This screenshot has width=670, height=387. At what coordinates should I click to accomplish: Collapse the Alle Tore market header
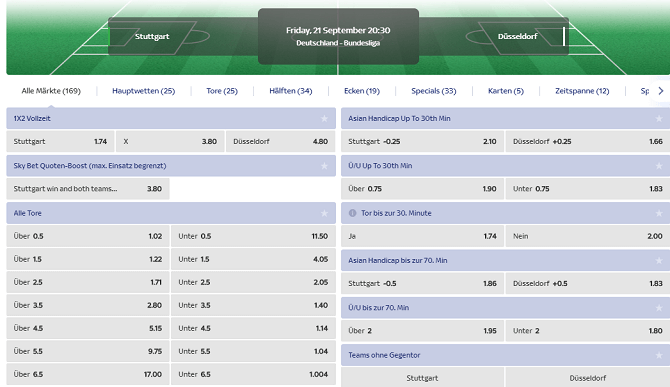[x=171, y=213]
